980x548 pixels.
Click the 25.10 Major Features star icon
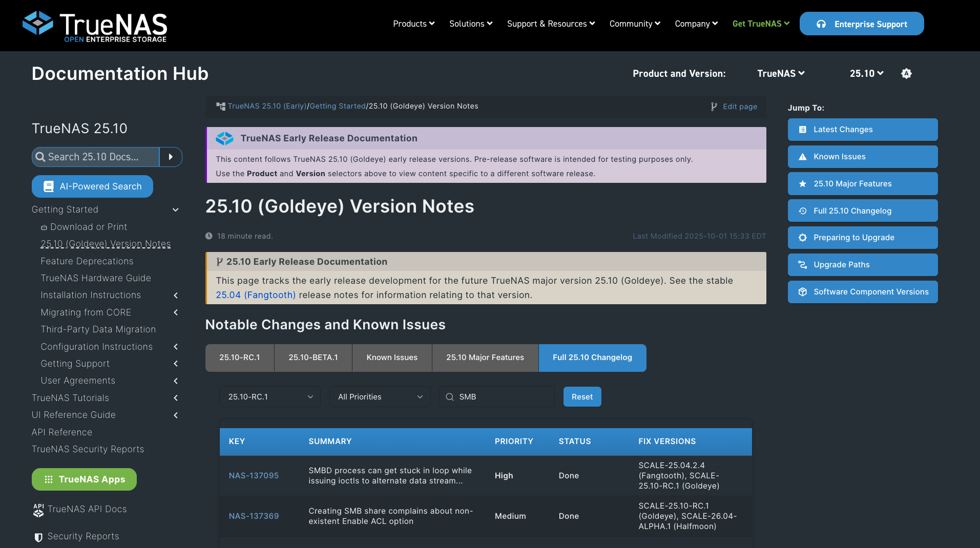click(803, 184)
